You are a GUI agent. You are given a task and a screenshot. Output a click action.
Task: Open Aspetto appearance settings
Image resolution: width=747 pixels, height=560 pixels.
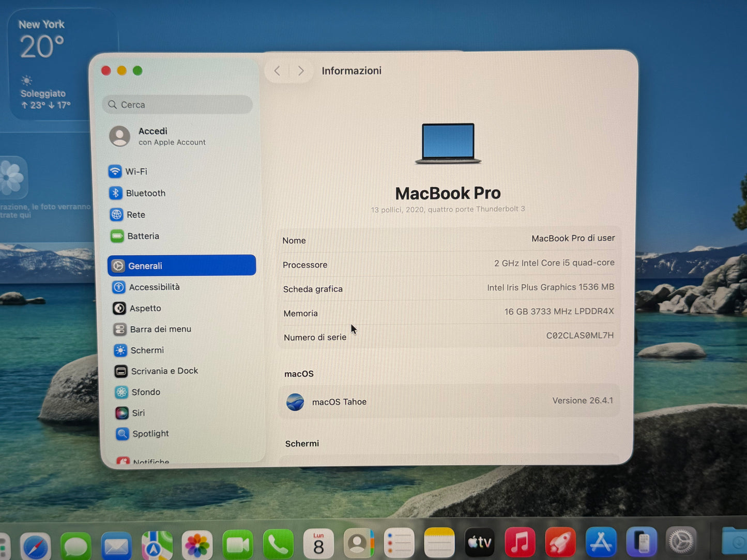tap(137, 308)
